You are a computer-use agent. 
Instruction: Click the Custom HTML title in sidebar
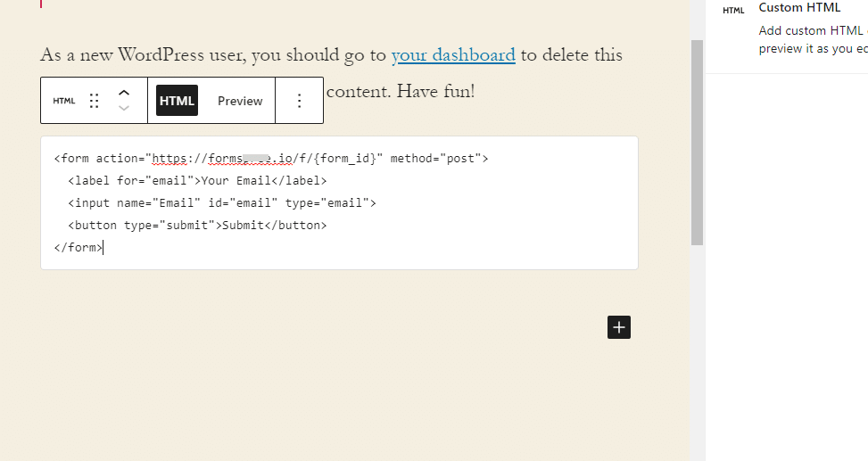799,8
